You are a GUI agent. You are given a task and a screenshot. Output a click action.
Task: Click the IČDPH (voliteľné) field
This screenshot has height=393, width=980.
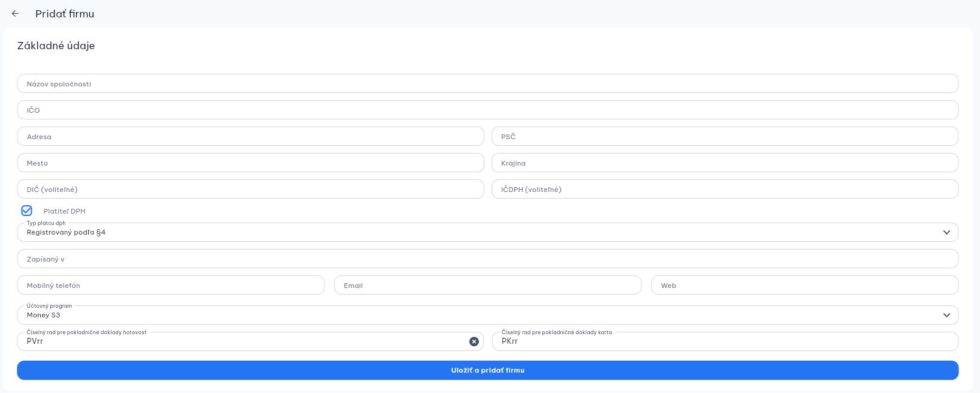click(725, 189)
